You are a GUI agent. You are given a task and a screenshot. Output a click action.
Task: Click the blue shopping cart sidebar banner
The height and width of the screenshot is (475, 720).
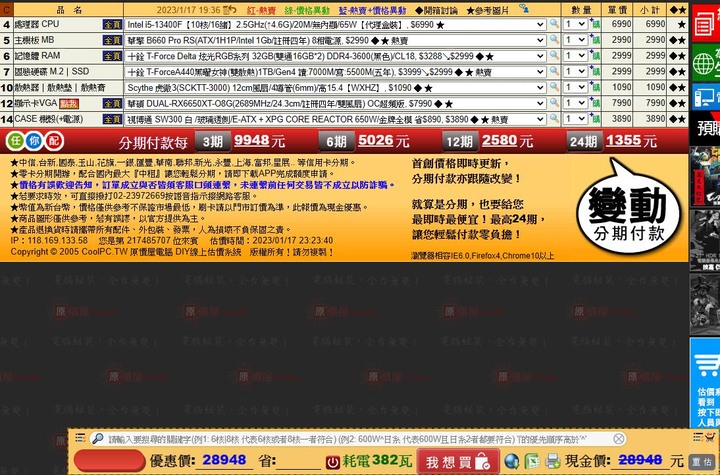pos(705,383)
